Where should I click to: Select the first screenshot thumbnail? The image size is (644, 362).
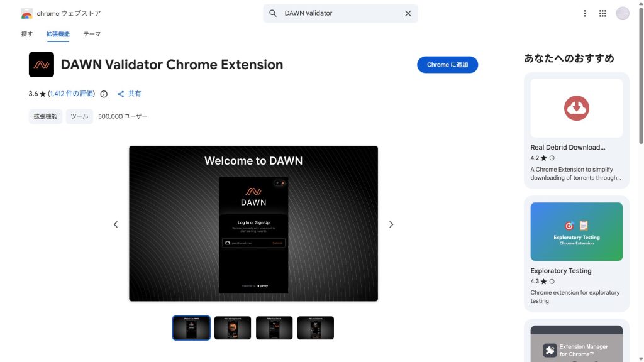(x=191, y=327)
